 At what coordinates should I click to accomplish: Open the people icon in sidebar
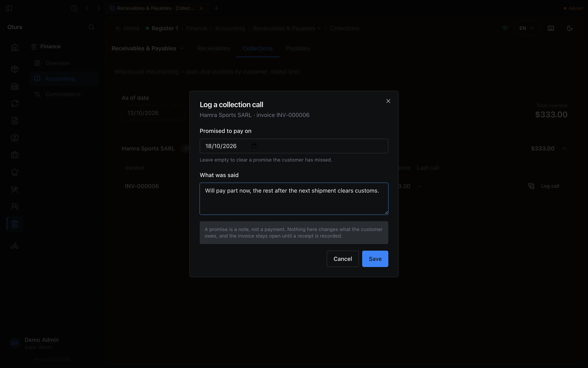pyautogui.click(x=14, y=207)
